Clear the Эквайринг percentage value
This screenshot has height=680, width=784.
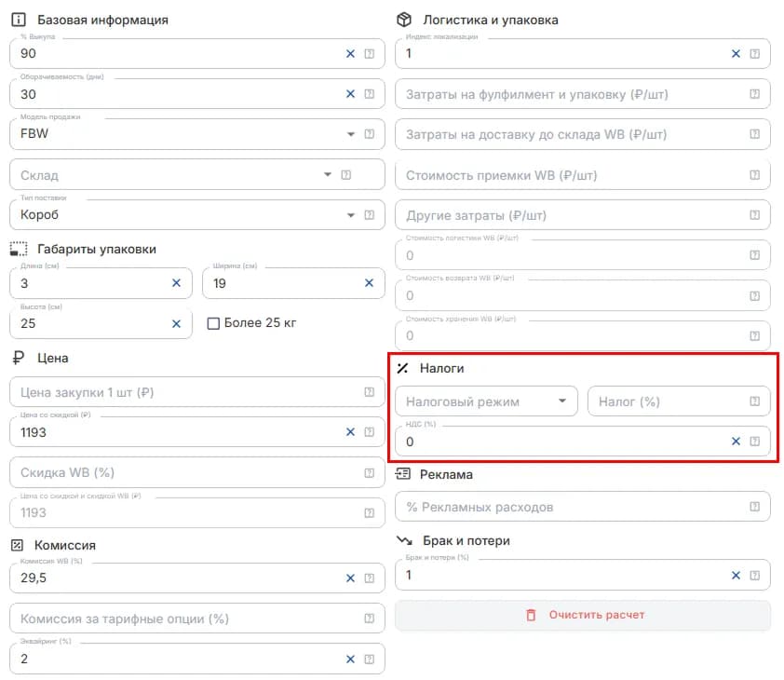point(350,660)
